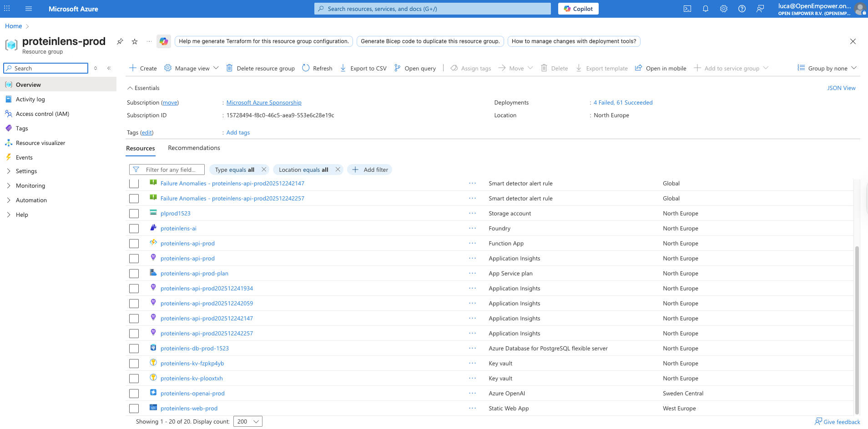Open the Azure settings gear
The width and height of the screenshot is (868, 429).
point(724,9)
